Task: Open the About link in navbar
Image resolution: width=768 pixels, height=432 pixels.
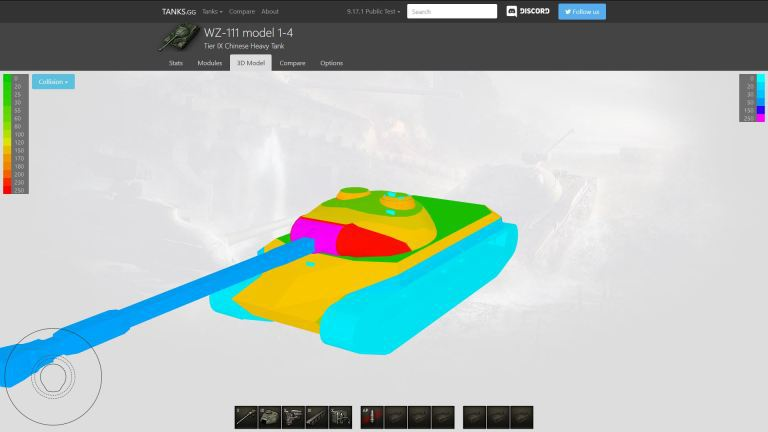Action: 270,12
